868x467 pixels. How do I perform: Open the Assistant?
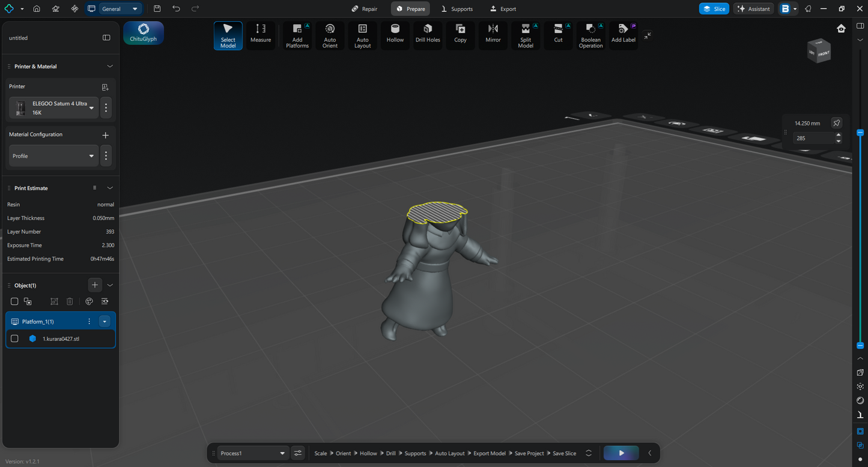753,9
